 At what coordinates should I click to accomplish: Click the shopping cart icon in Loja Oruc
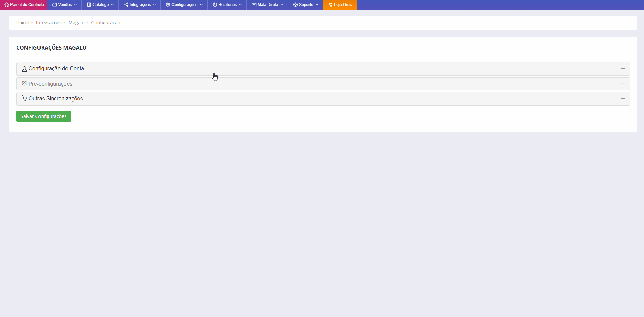click(x=330, y=5)
